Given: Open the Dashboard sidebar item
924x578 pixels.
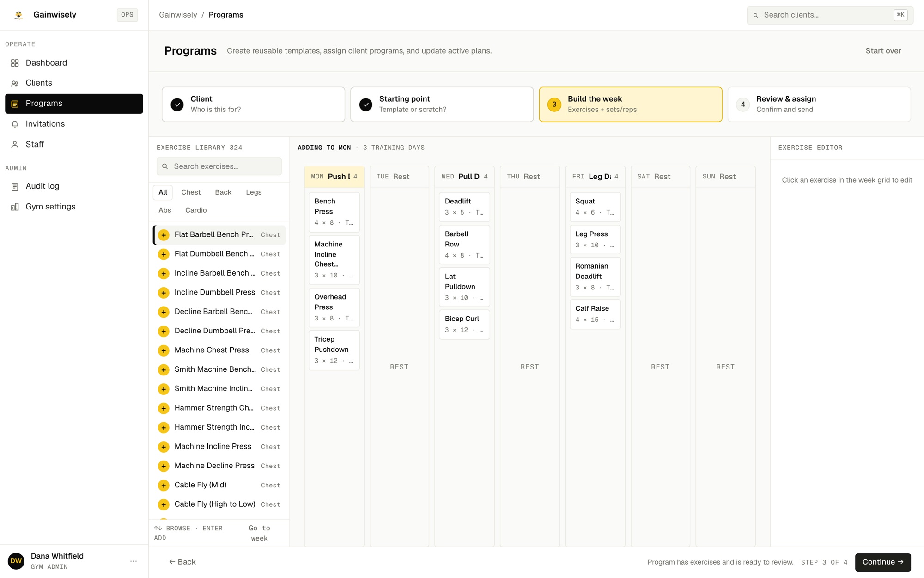Looking at the screenshot, I should (x=74, y=63).
